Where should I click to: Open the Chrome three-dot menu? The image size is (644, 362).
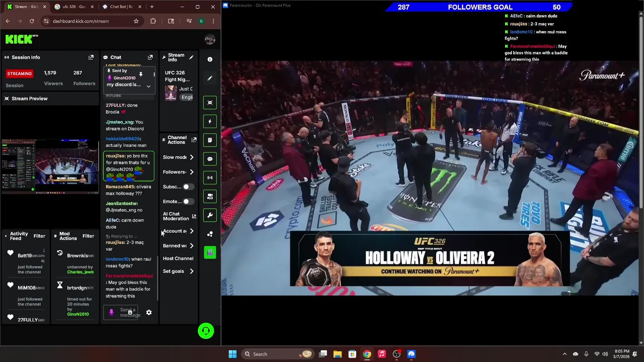click(x=213, y=21)
